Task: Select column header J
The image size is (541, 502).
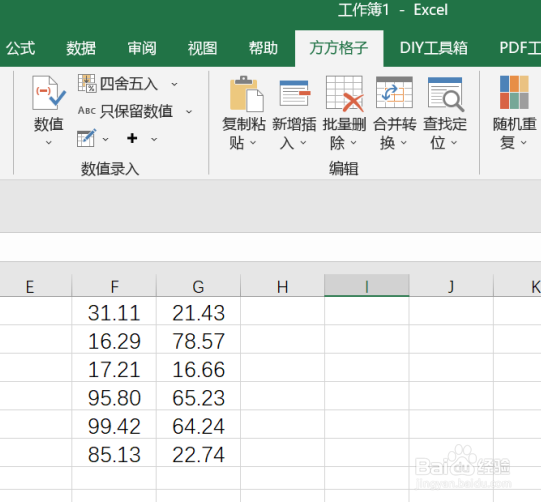Action: (451, 286)
